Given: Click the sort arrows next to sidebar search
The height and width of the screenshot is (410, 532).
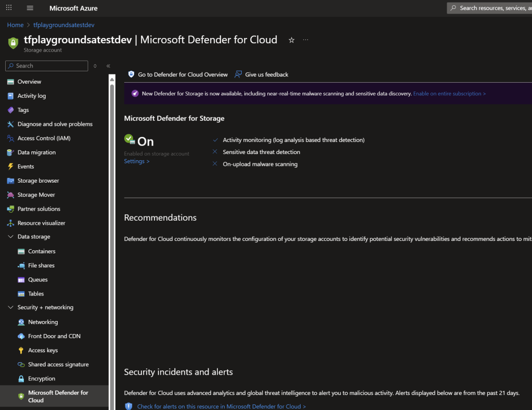Looking at the screenshot, I should pyautogui.click(x=95, y=66).
